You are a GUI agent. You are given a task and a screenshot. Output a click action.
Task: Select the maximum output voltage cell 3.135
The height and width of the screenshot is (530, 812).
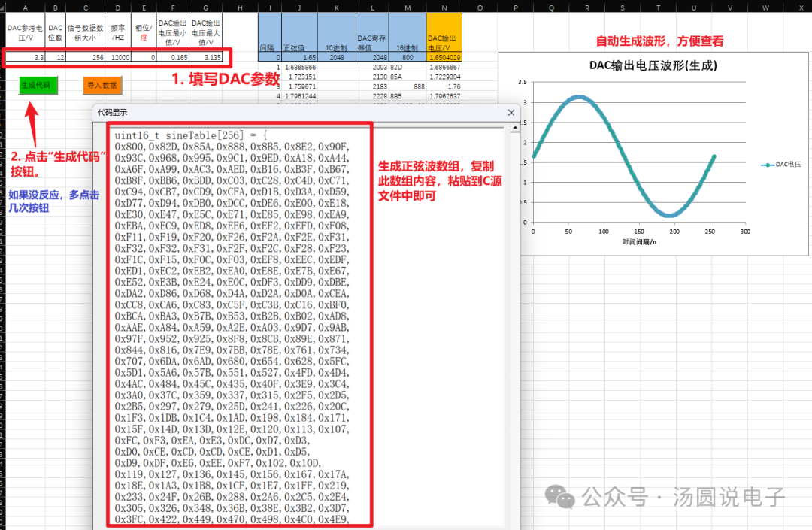point(205,57)
